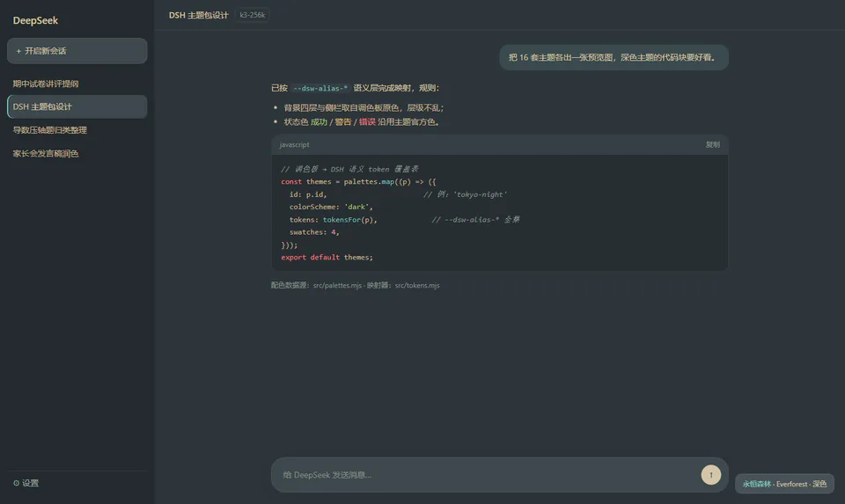Viewport: 845px width, 504px height.
Task: Click the DSH 主题包设计 header title
Action: click(198, 15)
